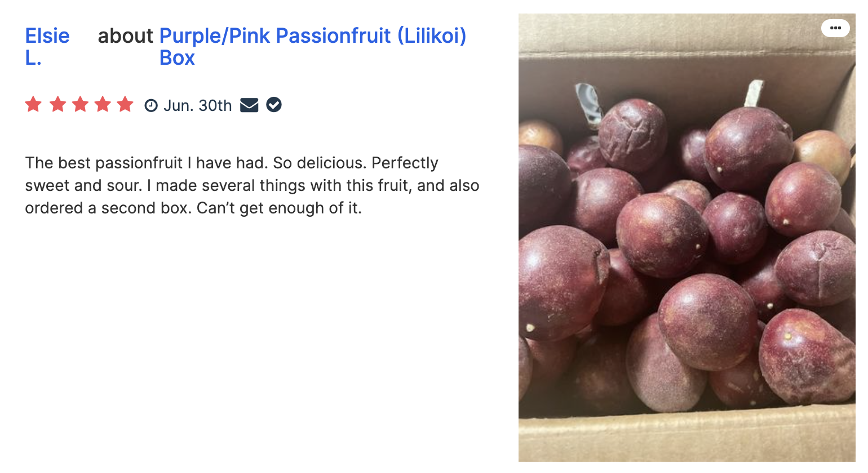The width and height of the screenshot is (868, 473).
Task: Click the clock icon beside Jun. 30th
Action: coord(151,106)
